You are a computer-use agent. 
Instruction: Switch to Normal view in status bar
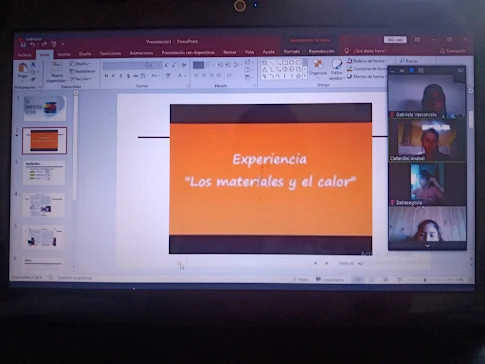point(358,280)
